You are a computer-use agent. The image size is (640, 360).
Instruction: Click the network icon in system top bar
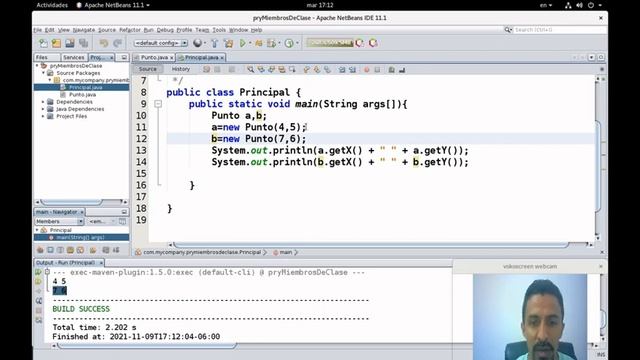(x=568, y=5)
